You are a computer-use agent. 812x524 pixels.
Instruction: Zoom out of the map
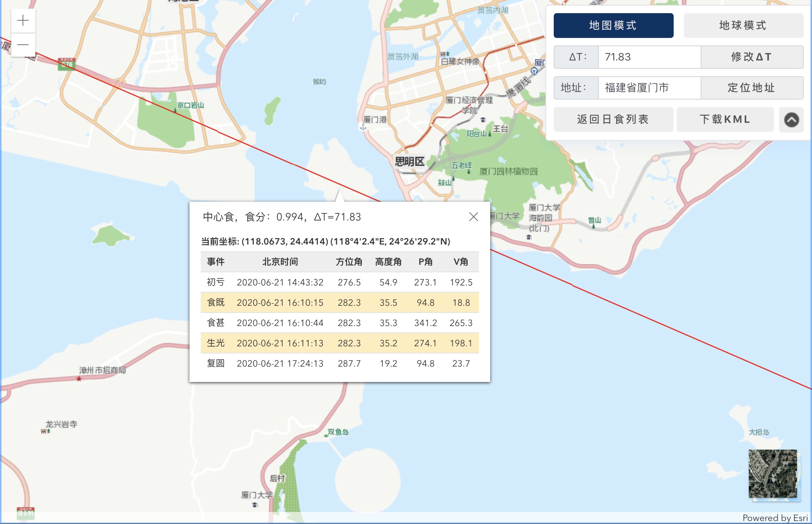pos(23,45)
